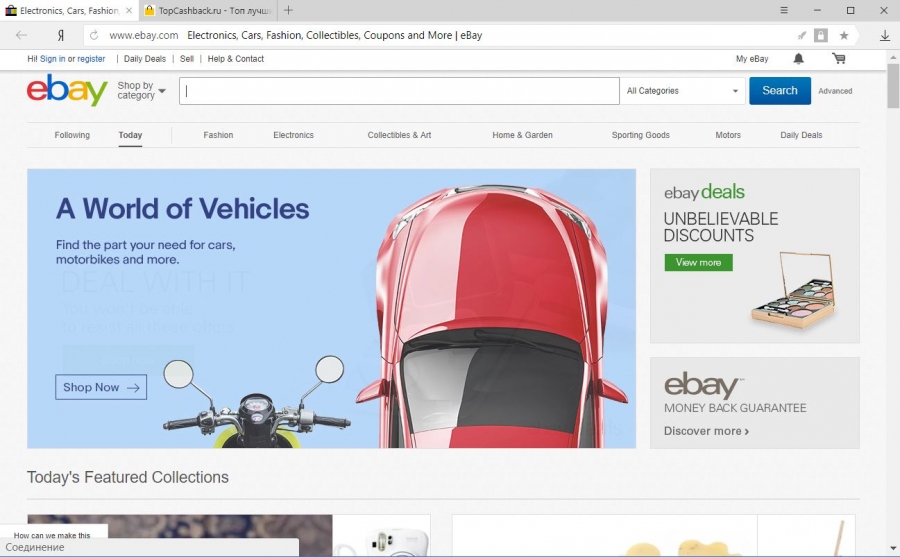
Task: Click Discover more in the money back guarantee box
Action: point(707,431)
